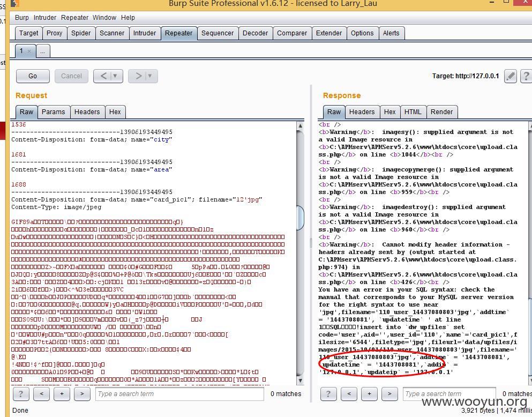Find previous match in response (<)

pos(349,394)
